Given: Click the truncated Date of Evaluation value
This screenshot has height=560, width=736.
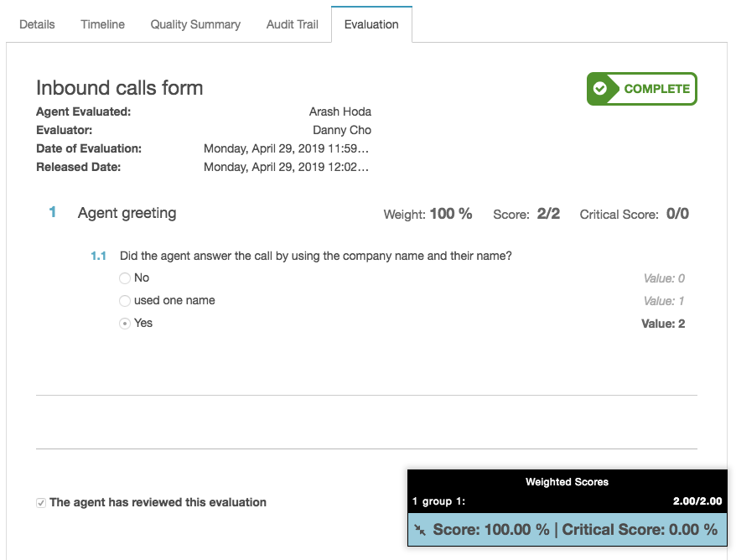Looking at the screenshot, I should click(x=287, y=148).
